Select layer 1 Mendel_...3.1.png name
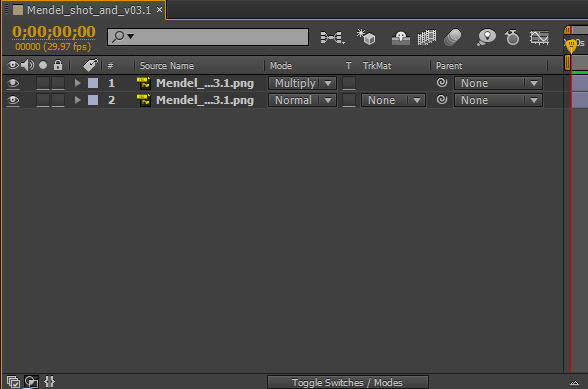 point(205,83)
